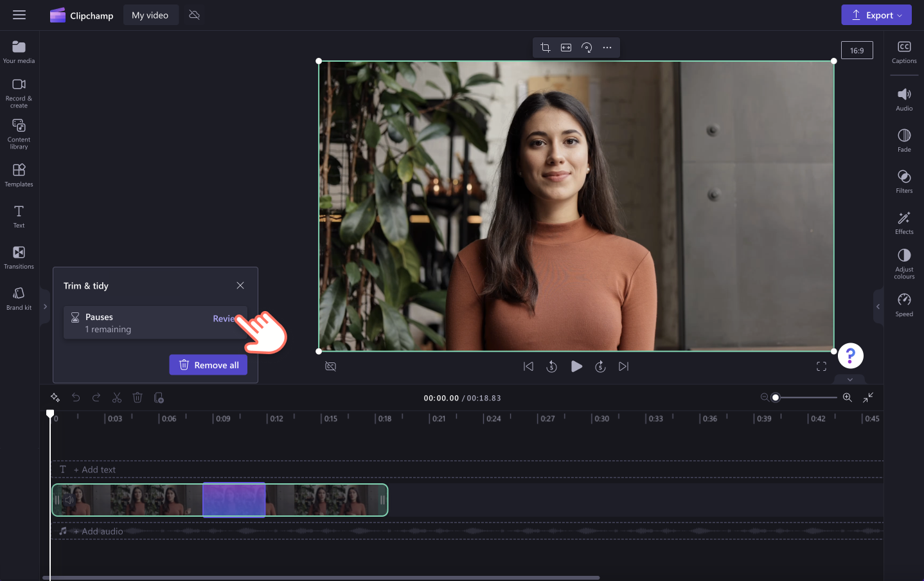Edit the My video title field

(x=150, y=15)
